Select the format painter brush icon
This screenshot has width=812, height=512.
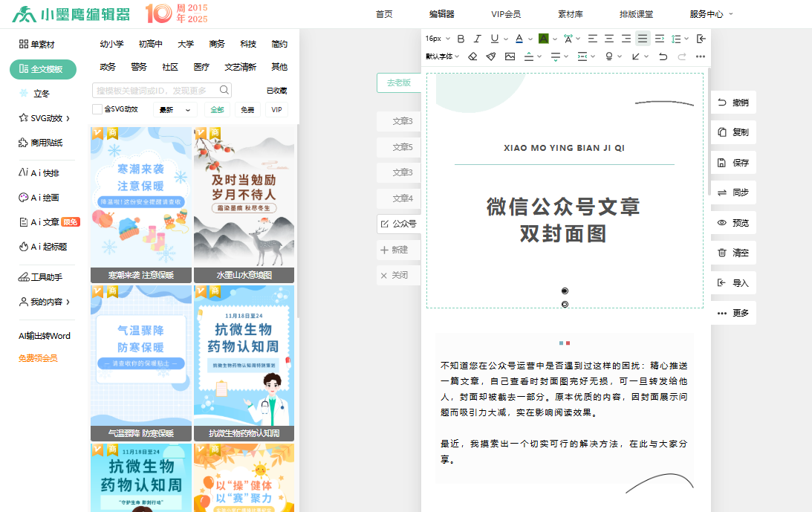[x=491, y=56]
